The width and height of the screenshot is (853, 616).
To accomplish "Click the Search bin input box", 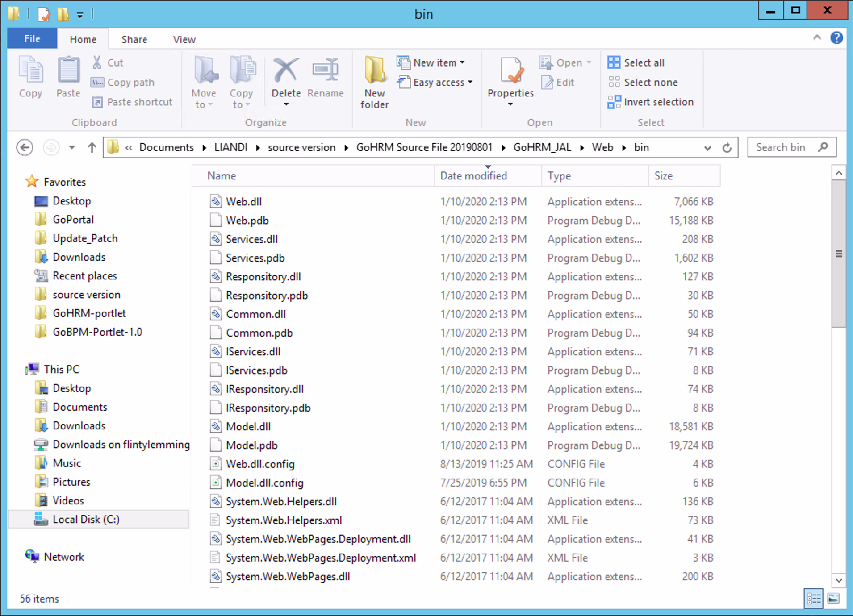I will [x=784, y=147].
